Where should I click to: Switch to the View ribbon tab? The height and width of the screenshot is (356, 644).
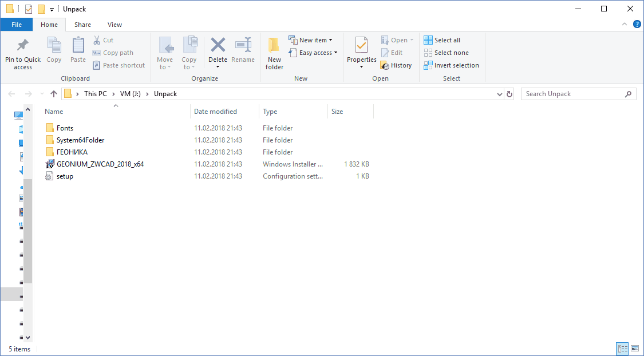[114, 25]
